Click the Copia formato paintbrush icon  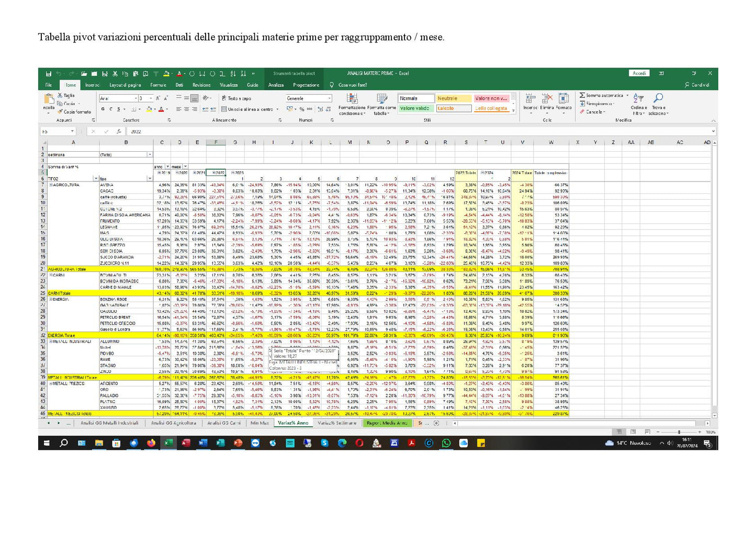60,111
